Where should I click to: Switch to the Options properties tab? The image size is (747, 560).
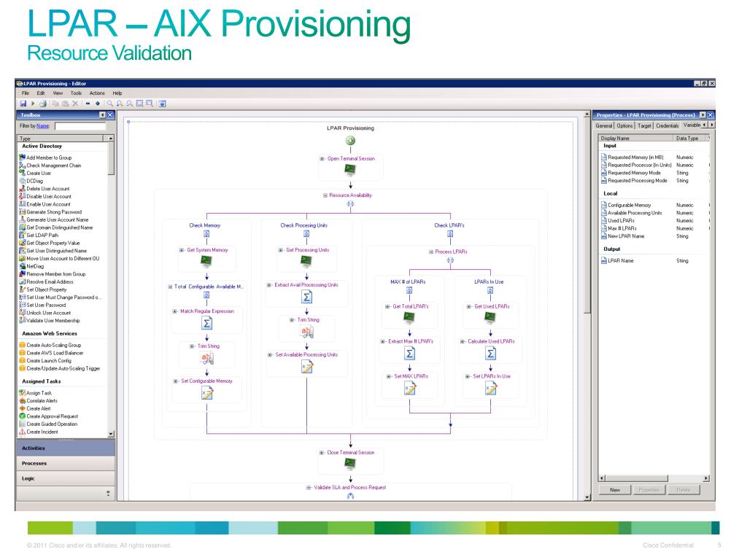pos(624,125)
